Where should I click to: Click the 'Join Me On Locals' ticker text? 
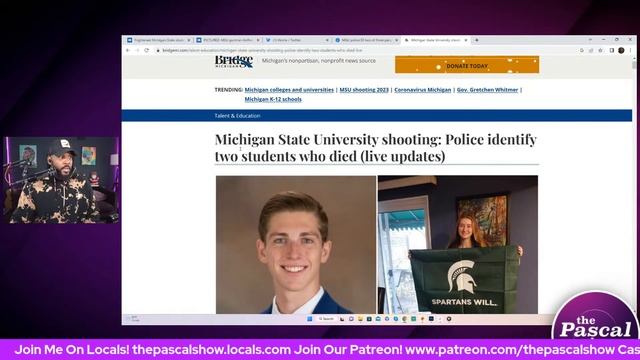coord(72,350)
